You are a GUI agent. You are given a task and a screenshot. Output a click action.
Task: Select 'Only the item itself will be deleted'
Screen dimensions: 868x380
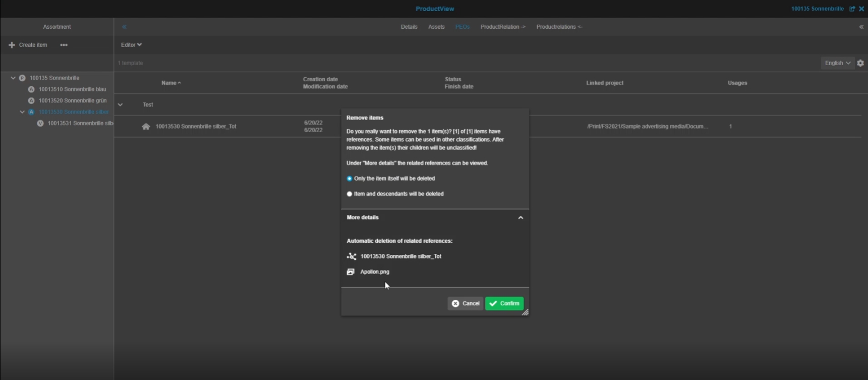pyautogui.click(x=350, y=179)
